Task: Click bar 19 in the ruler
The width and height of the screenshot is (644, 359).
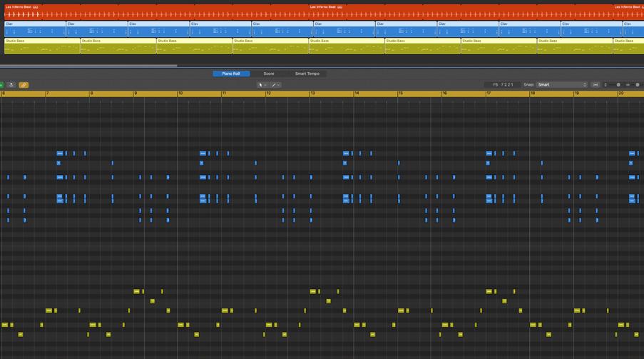Action: pyautogui.click(x=577, y=93)
